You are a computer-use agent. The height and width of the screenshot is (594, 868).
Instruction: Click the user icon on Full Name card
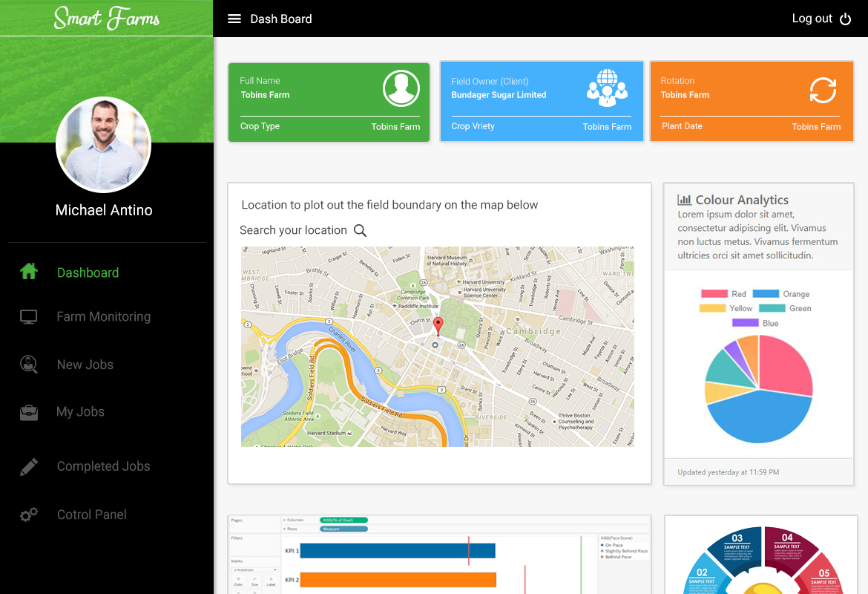coord(401,89)
